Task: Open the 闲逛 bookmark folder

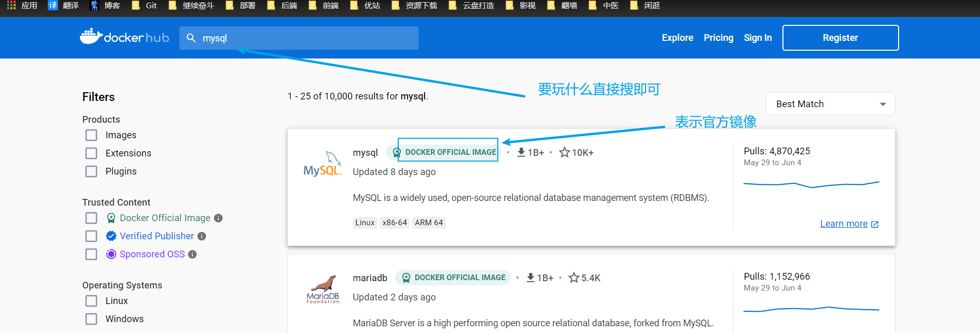Action: [645, 6]
